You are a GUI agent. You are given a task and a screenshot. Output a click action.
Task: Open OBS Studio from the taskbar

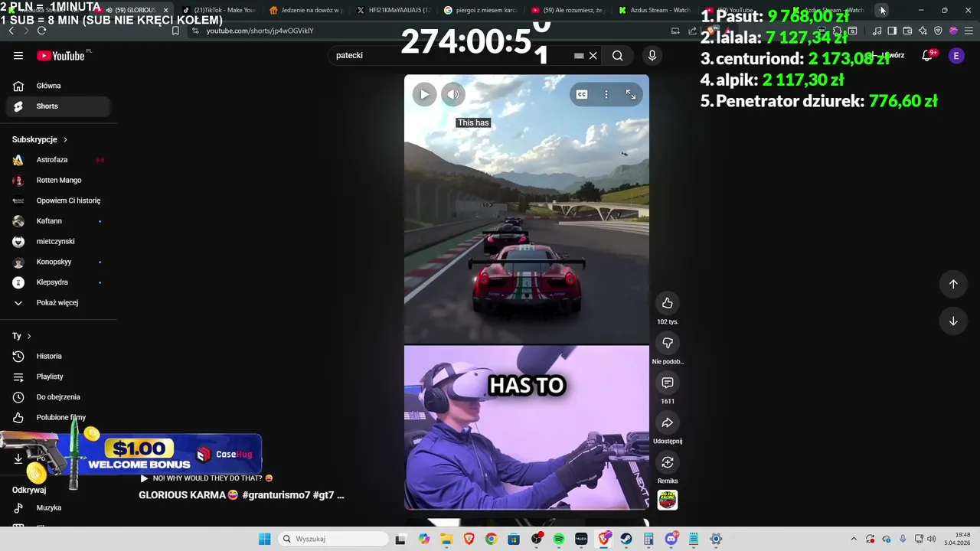coord(536,539)
